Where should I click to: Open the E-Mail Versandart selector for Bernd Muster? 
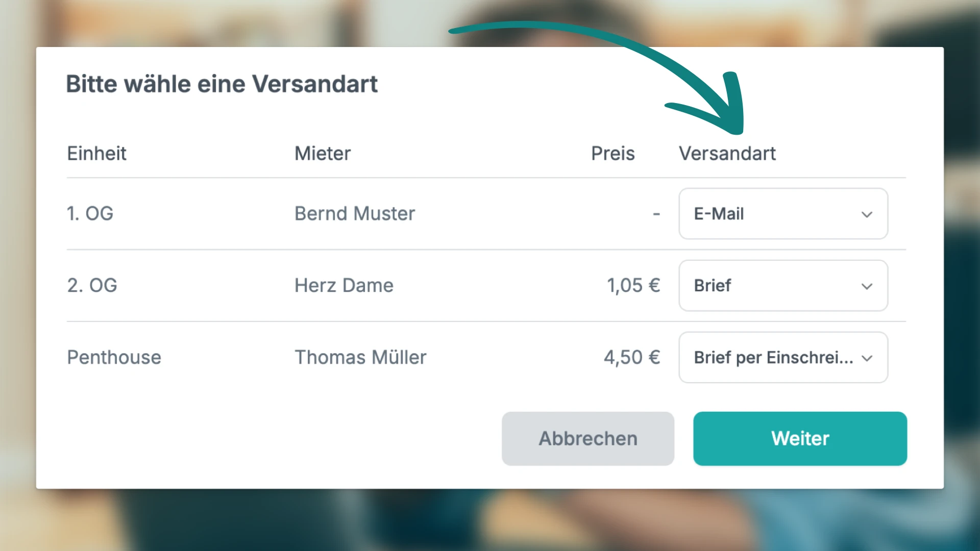point(782,214)
